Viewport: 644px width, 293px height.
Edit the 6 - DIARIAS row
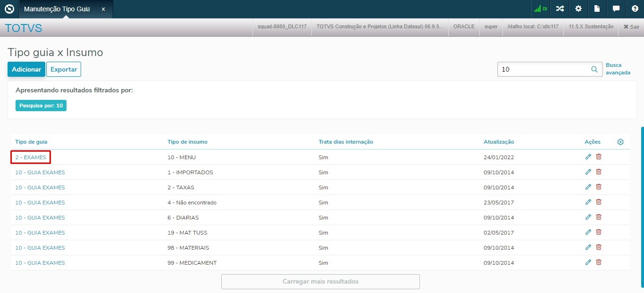(x=588, y=217)
